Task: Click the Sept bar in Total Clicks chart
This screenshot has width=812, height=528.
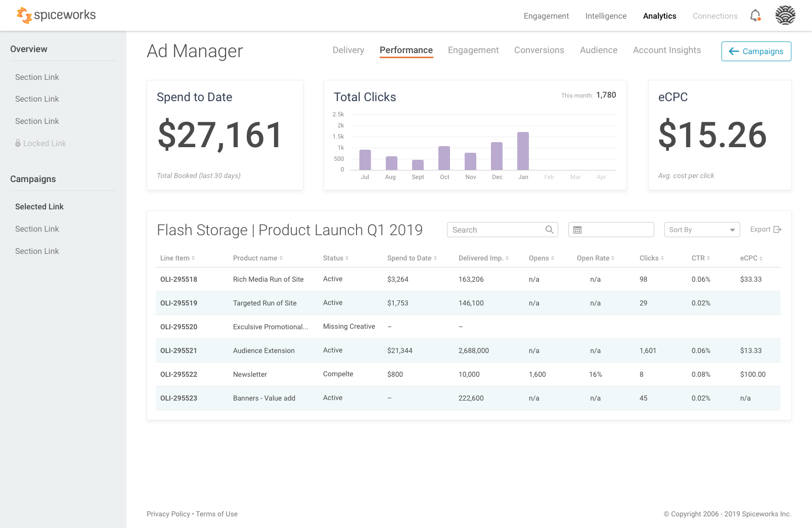Action: pyautogui.click(x=418, y=165)
